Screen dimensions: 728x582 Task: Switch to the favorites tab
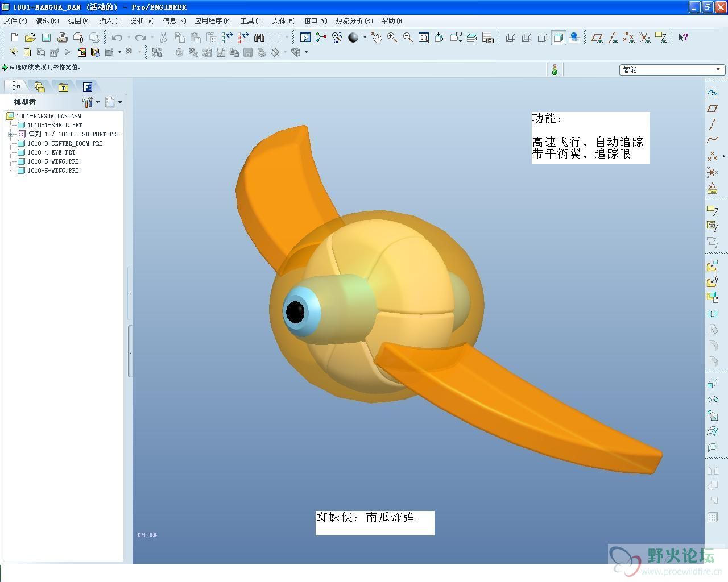(x=63, y=86)
